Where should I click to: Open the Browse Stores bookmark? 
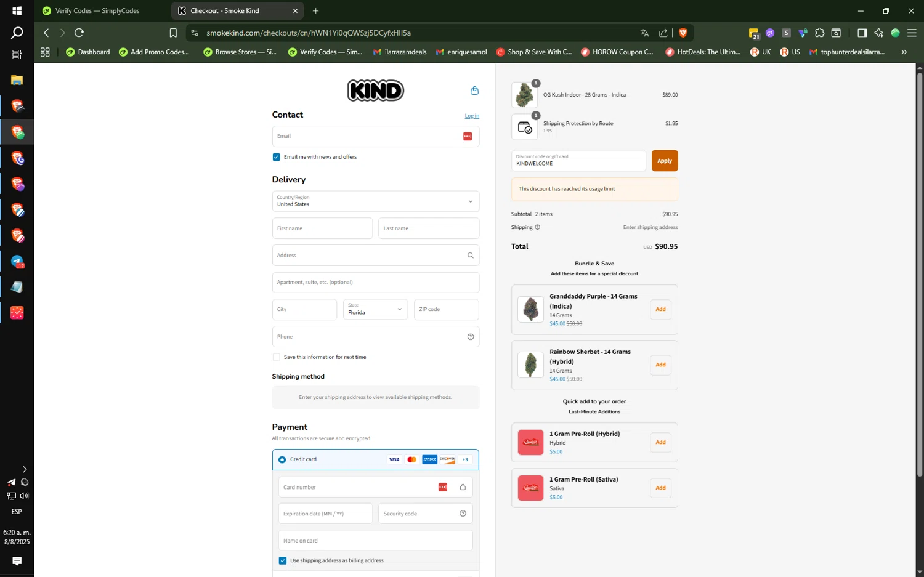tap(240, 52)
